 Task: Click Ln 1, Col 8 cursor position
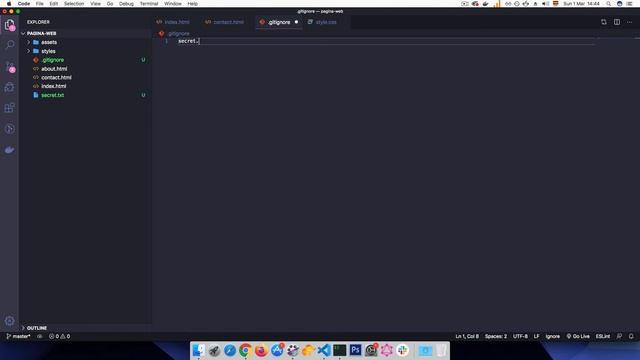coord(467,336)
